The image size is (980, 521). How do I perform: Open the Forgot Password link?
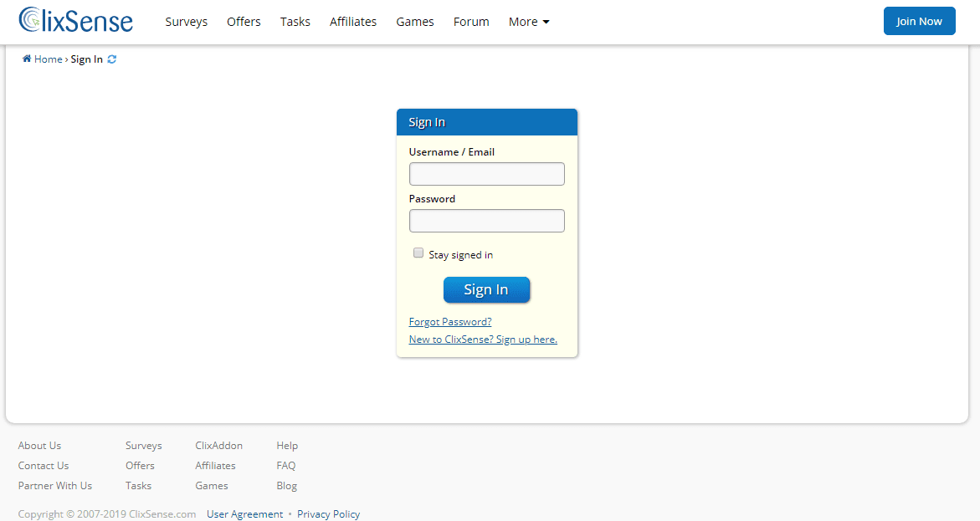[x=449, y=321]
